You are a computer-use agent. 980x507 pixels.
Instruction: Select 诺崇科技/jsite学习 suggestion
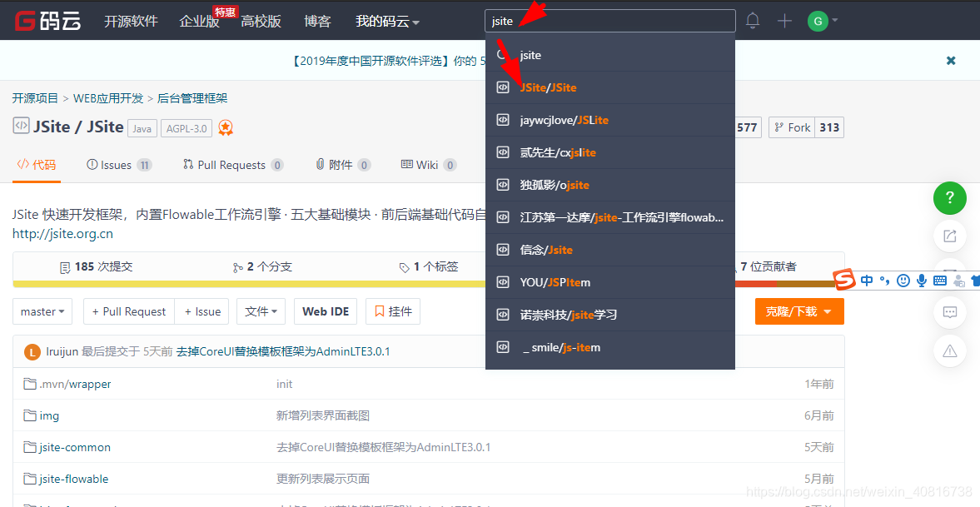[610, 315]
